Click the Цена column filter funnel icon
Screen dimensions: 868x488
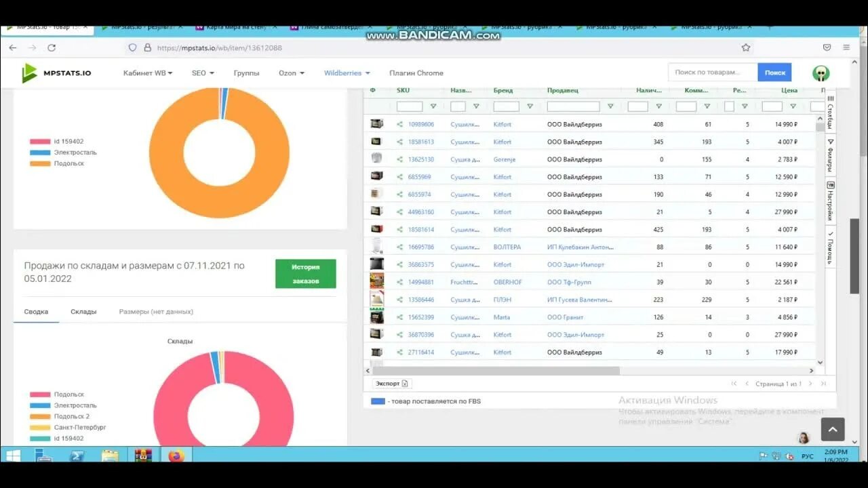793,106
